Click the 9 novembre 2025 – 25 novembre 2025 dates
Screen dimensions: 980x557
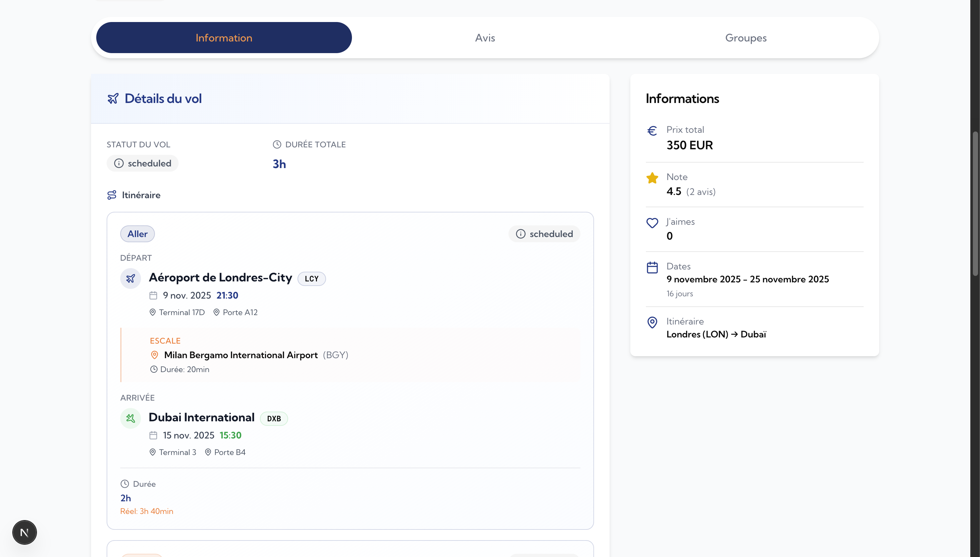click(x=748, y=279)
